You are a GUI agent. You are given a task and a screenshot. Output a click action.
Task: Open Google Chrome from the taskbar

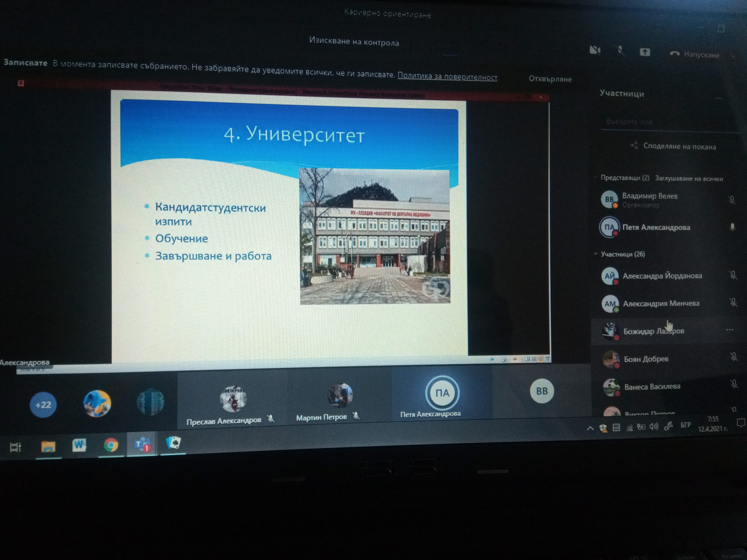(x=111, y=445)
